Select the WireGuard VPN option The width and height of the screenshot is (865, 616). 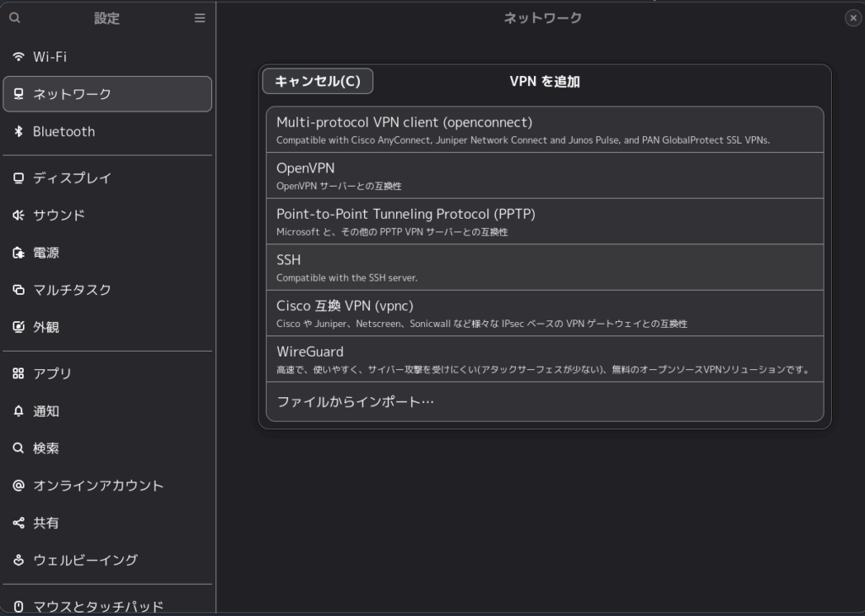[x=545, y=359]
